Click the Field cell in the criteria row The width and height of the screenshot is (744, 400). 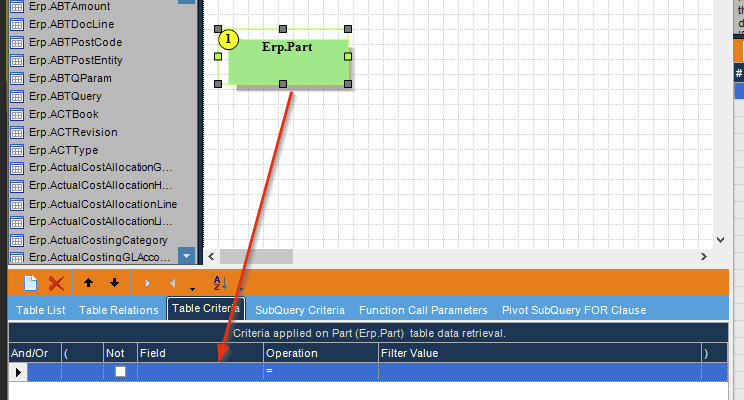200,372
